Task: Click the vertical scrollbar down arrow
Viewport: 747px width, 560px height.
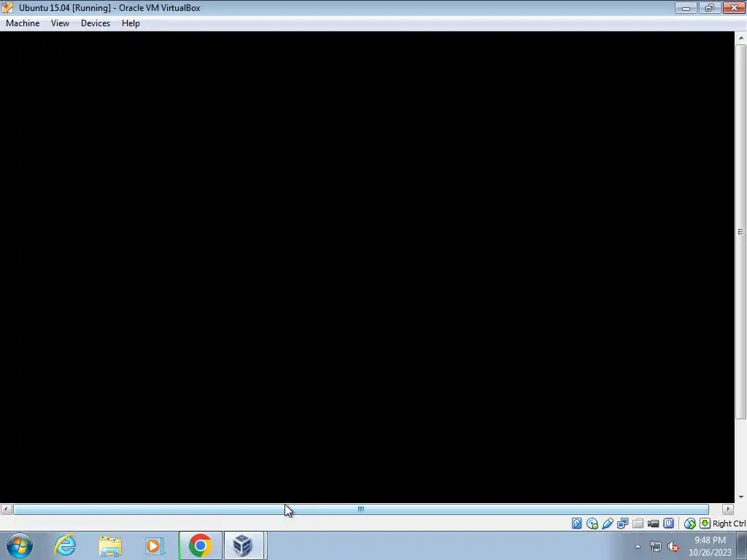Action: coord(741,497)
